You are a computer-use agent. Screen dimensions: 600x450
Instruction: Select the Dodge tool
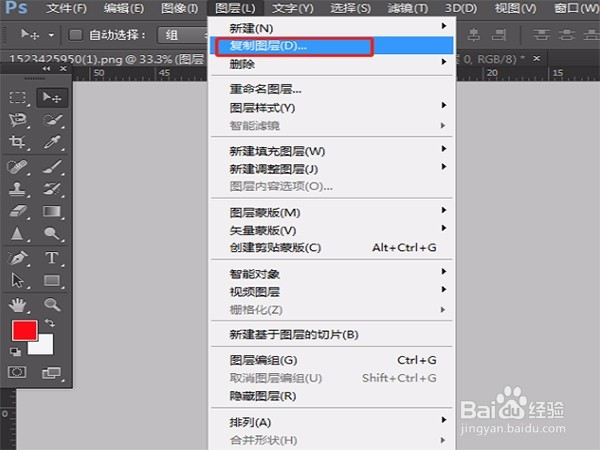pyautogui.click(x=52, y=233)
